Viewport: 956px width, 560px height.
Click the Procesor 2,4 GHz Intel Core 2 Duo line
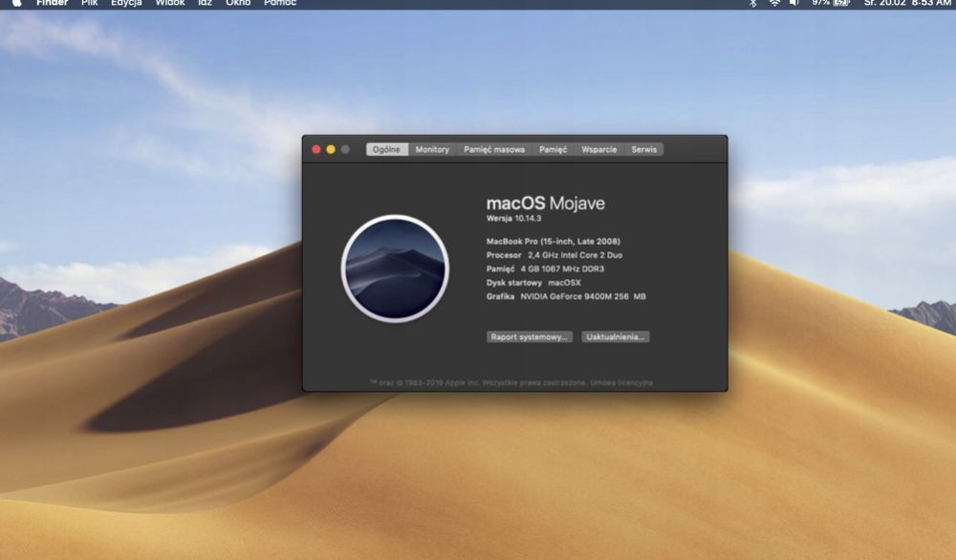point(554,255)
